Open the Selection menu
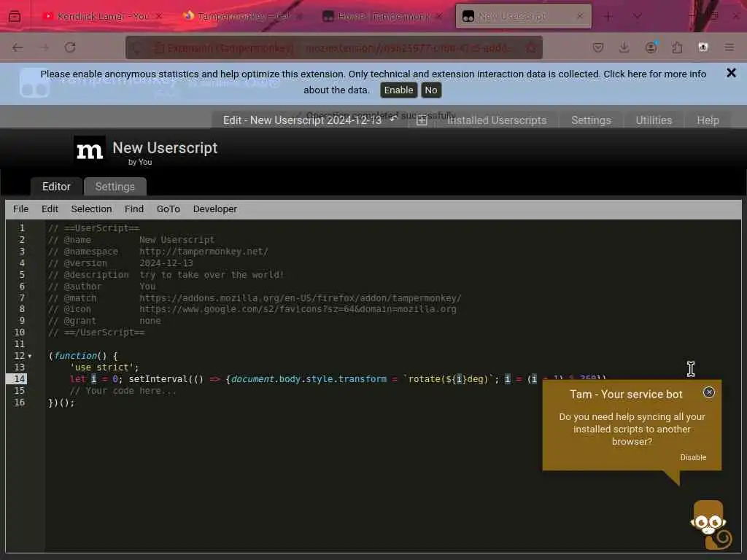Image resolution: width=747 pixels, height=560 pixels. 91,209
